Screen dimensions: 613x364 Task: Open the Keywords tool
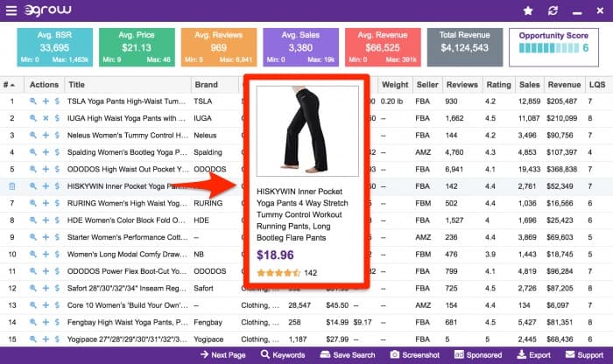[x=283, y=355]
